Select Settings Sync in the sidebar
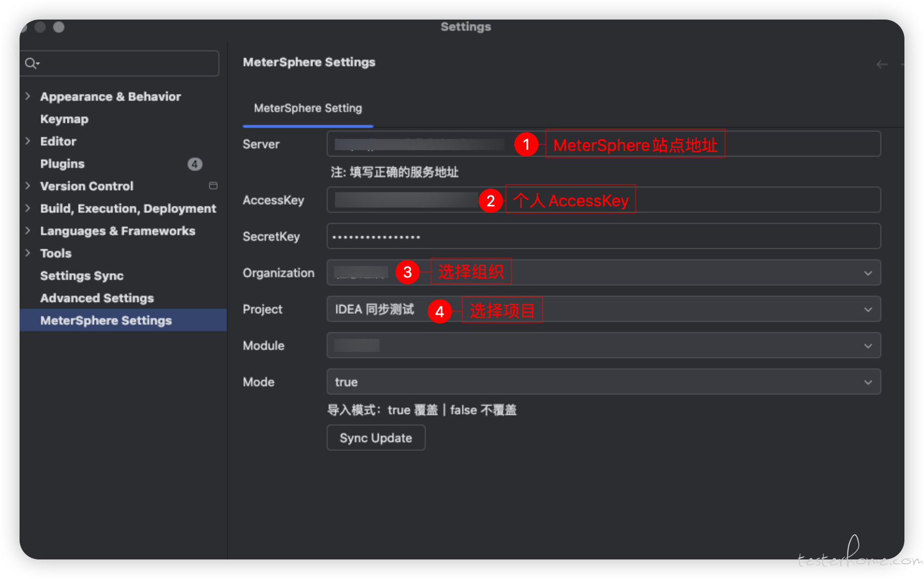 click(x=82, y=275)
